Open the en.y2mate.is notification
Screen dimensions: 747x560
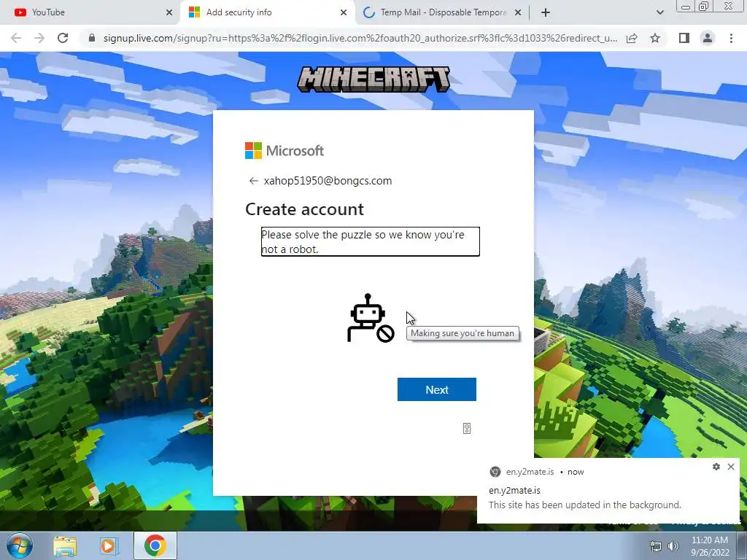[x=608, y=491]
